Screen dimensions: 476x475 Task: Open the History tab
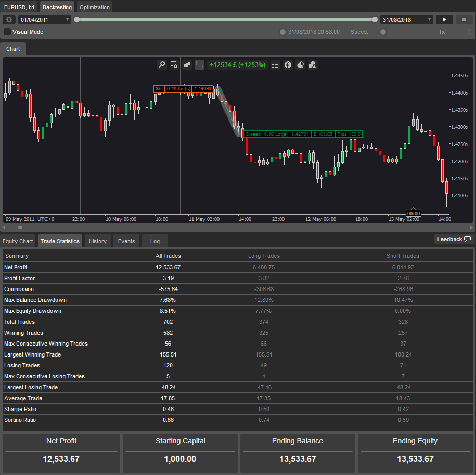pos(98,241)
